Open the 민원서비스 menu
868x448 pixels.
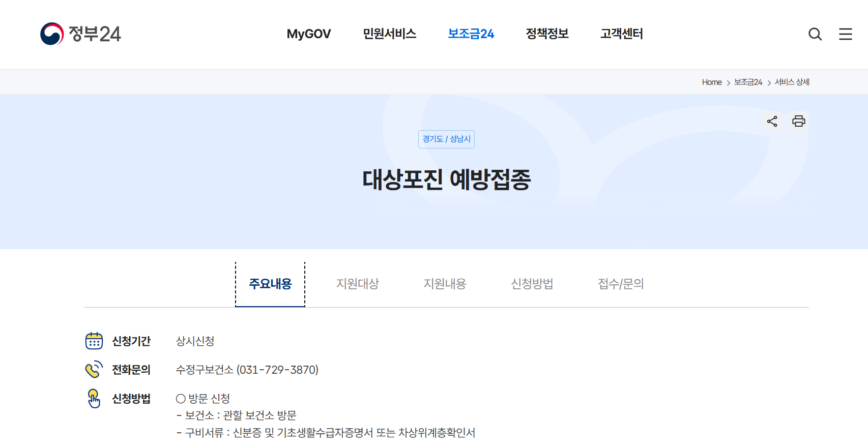point(390,34)
